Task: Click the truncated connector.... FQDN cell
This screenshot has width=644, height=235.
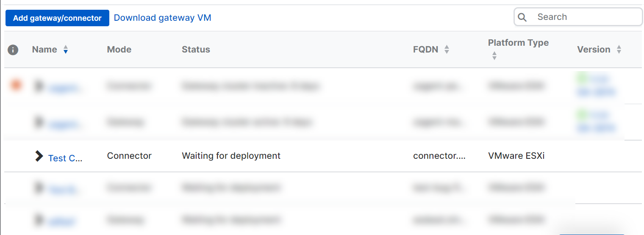Action: click(x=439, y=156)
